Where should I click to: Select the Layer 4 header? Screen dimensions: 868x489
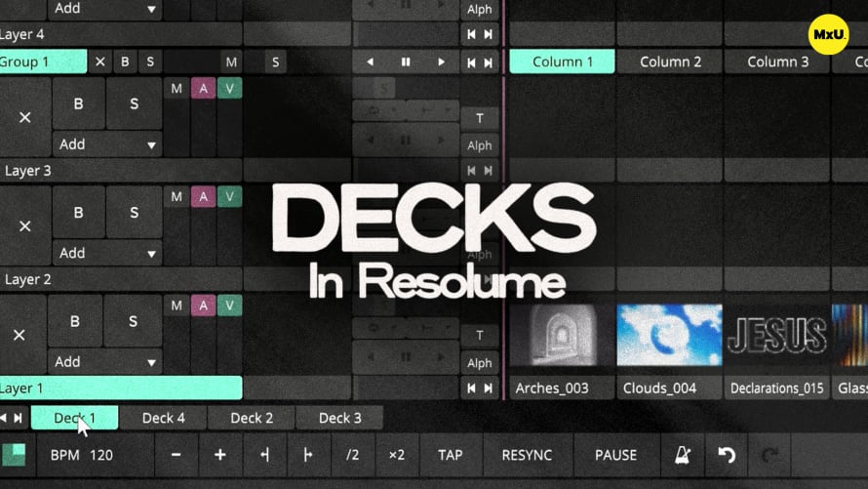coord(121,34)
